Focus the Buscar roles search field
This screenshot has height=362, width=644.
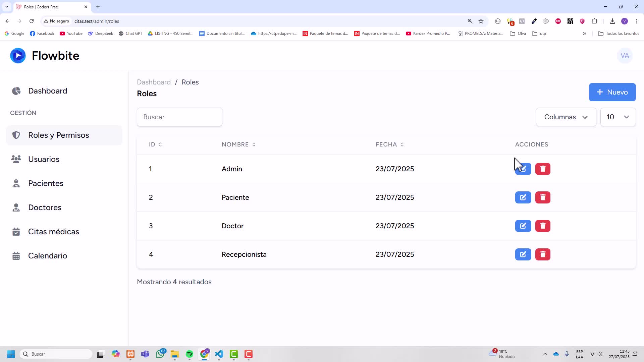click(179, 117)
